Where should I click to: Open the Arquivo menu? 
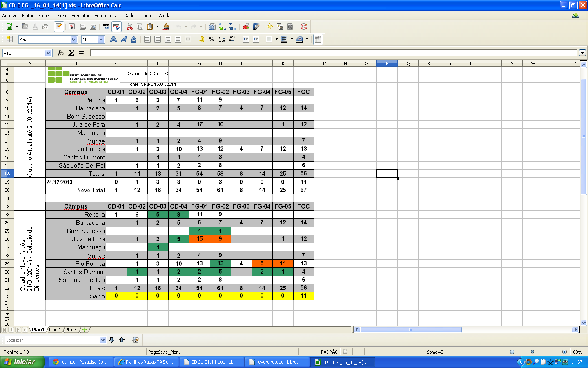10,16
